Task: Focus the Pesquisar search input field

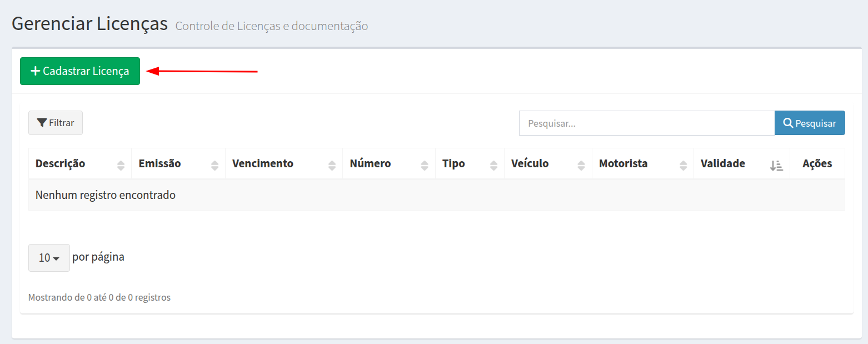Action: [x=646, y=123]
